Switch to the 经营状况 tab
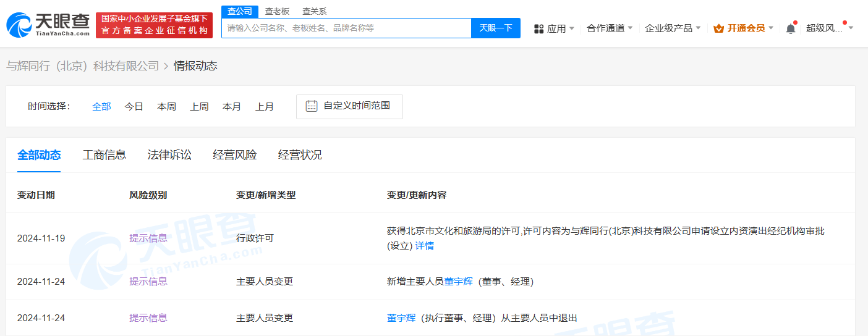Image resolution: width=868 pixels, height=336 pixels. 300,155
